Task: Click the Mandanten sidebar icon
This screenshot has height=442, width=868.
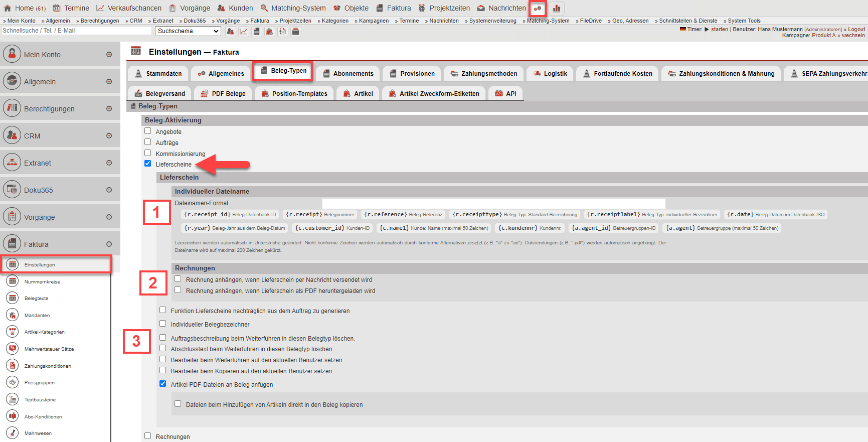Action: (x=13, y=315)
